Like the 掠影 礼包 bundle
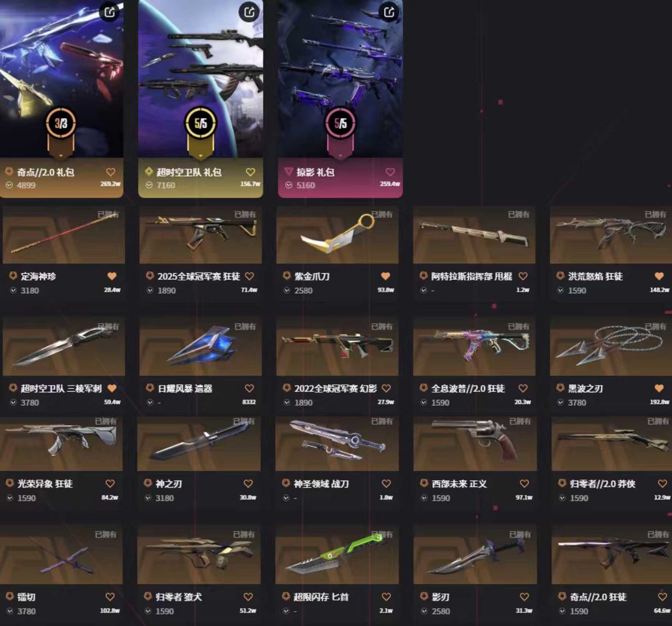The image size is (672, 626). coord(390,172)
